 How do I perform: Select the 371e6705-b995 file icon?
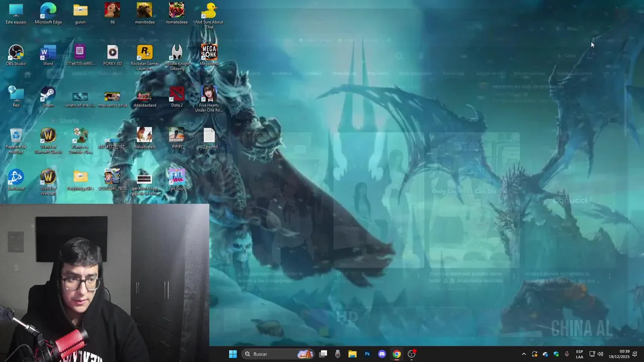80,55
